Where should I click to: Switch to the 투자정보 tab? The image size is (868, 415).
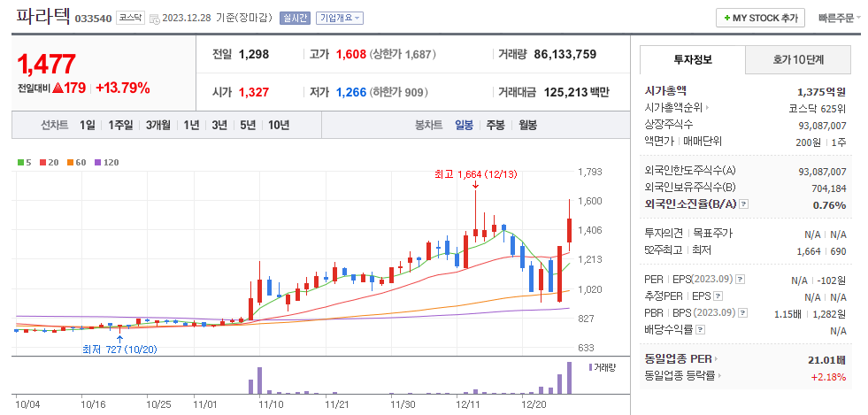coord(693,60)
